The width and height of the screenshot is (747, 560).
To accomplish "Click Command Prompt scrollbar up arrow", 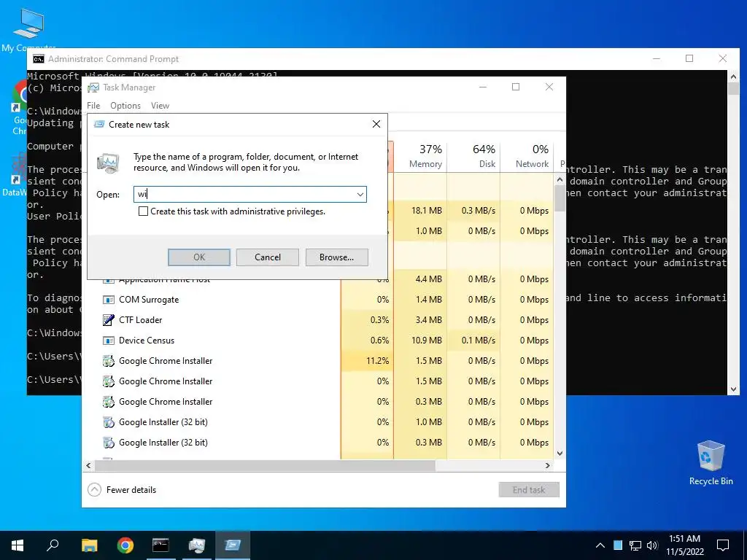I will [734, 76].
